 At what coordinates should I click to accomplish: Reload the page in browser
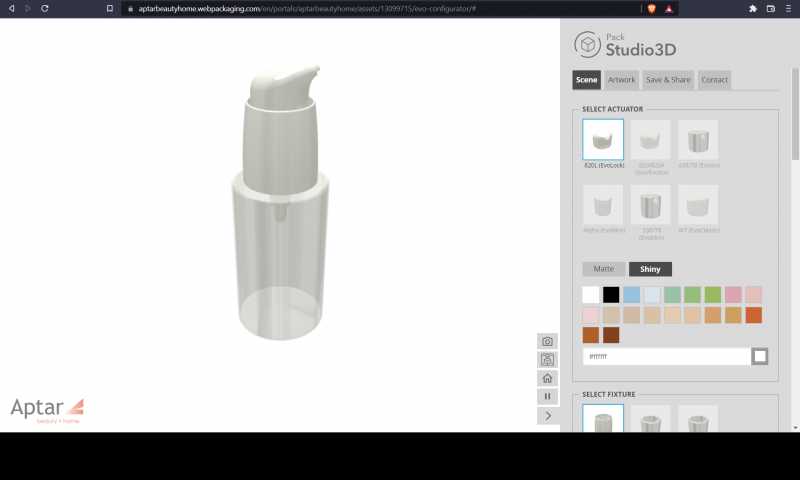point(45,8)
